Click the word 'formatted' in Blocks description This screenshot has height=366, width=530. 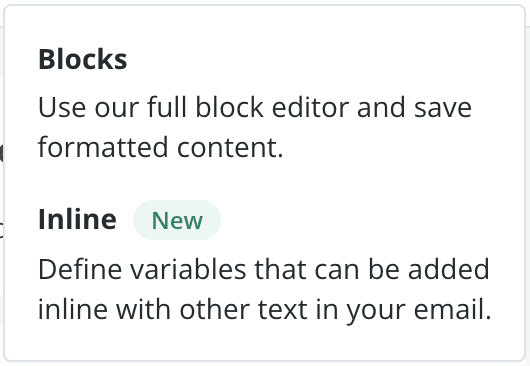(103, 147)
